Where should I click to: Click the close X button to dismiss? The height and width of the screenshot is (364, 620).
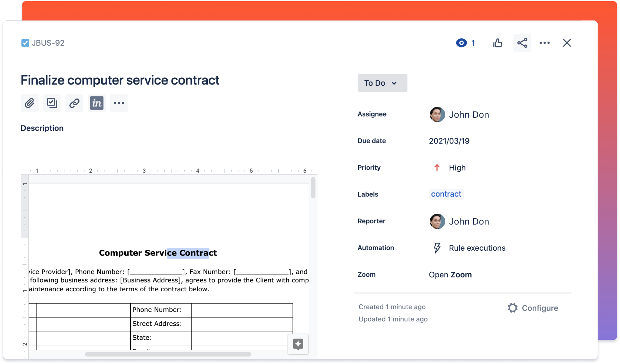click(x=567, y=43)
